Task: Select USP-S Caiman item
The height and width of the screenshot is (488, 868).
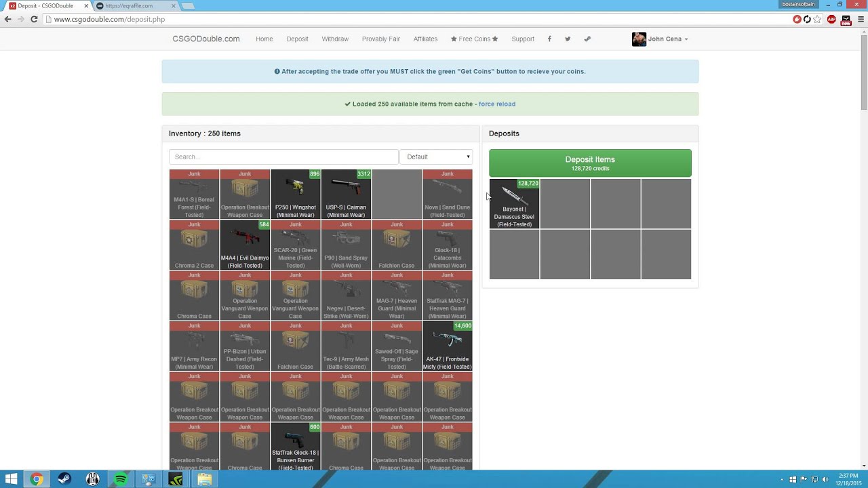Action: (346, 195)
